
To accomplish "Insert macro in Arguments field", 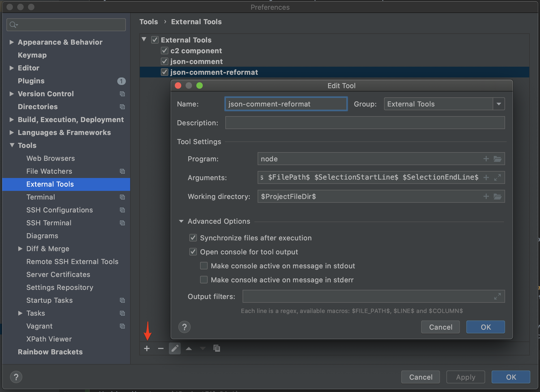I will (486, 177).
